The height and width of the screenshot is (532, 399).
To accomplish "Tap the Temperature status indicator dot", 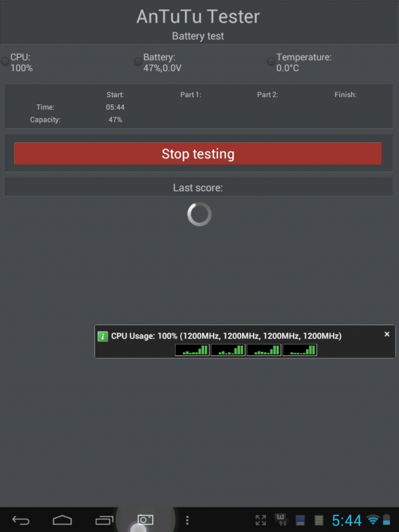I will point(271,61).
